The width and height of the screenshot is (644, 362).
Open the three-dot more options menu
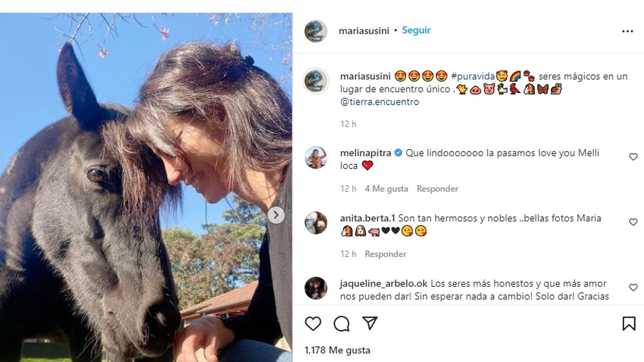pyautogui.click(x=627, y=31)
